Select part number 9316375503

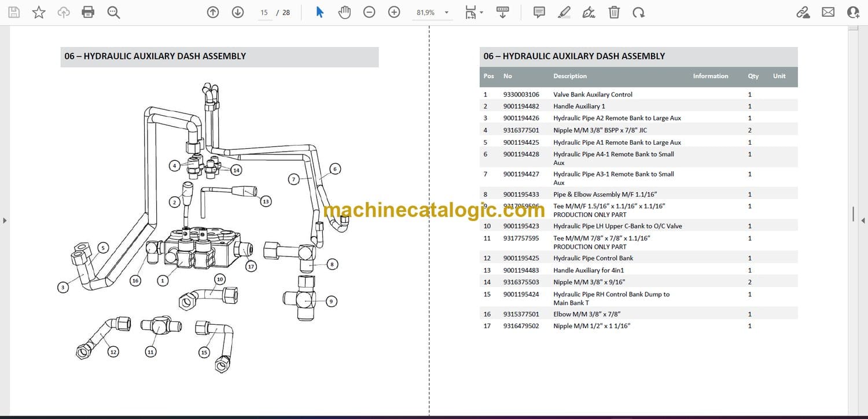(521, 282)
